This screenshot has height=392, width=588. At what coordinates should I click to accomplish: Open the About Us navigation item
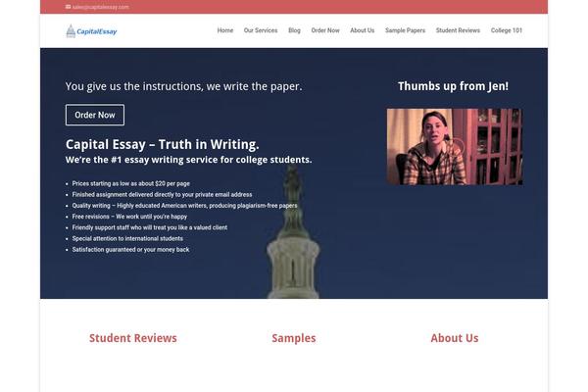pos(363,30)
